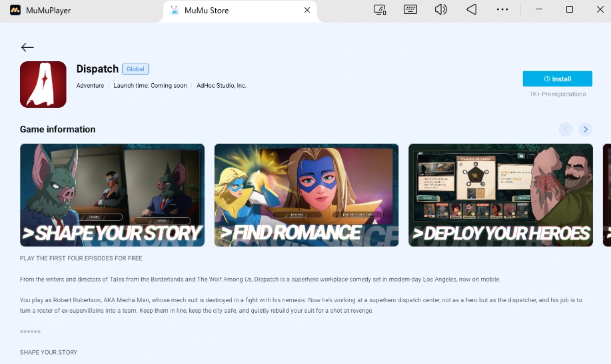Click the AdHoc Studio, Inc. developer name
This screenshot has height=364, width=611.
click(221, 86)
